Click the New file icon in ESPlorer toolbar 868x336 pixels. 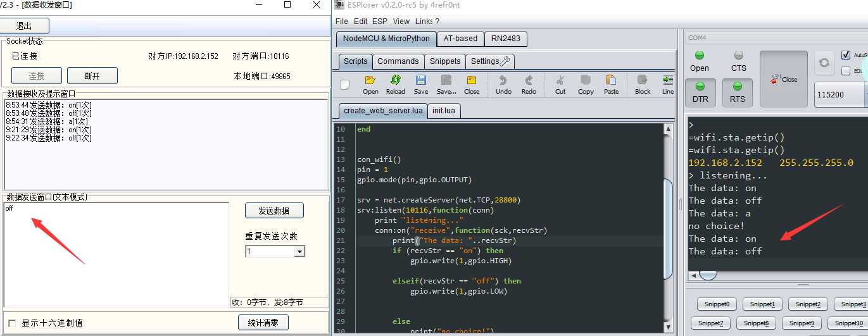pos(345,84)
